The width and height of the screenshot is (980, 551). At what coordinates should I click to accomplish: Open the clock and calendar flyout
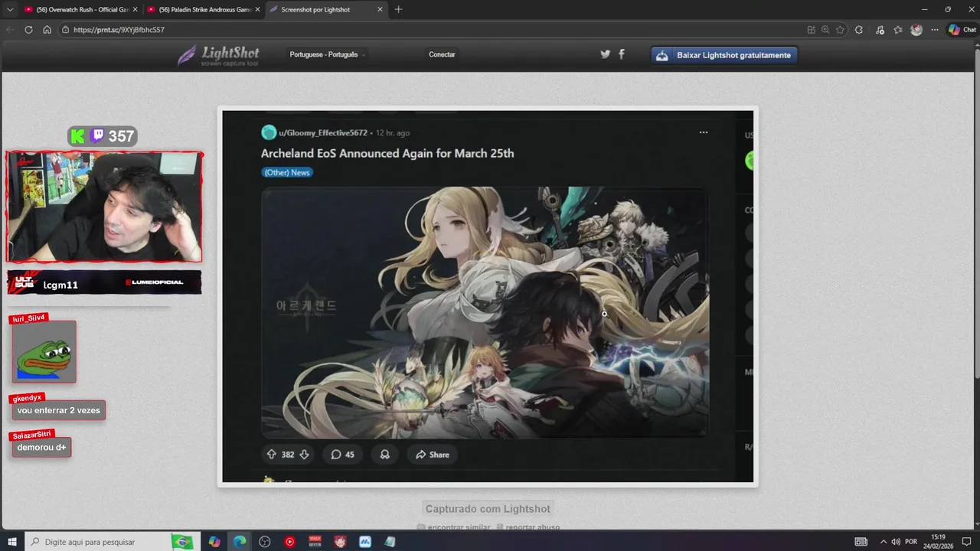[x=938, y=542]
